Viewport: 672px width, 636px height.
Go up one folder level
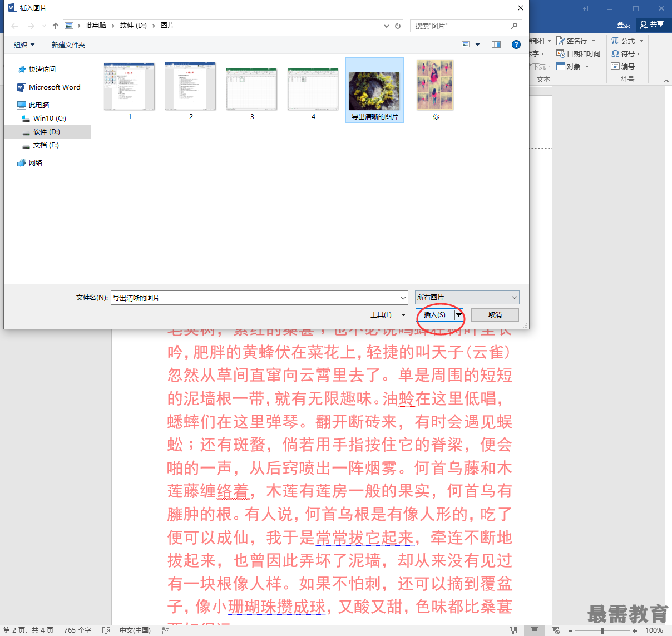pos(56,26)
